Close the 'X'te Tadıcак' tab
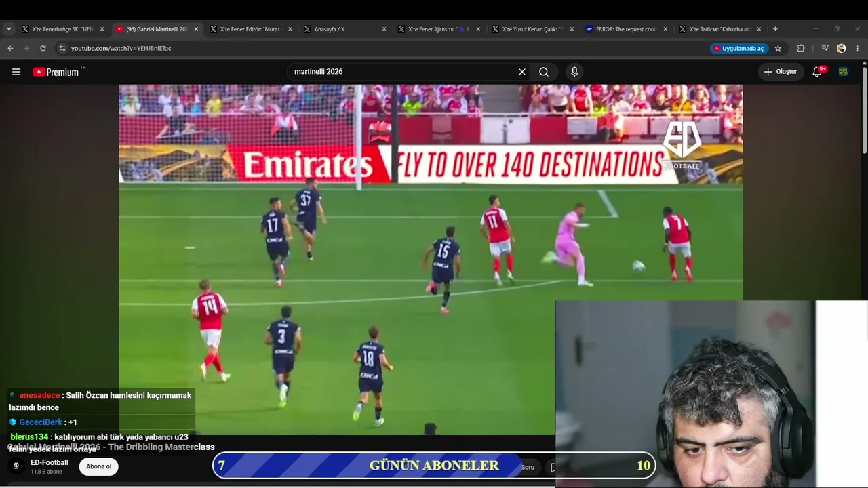This screenshot has height=488, width=868. (759, 29)
